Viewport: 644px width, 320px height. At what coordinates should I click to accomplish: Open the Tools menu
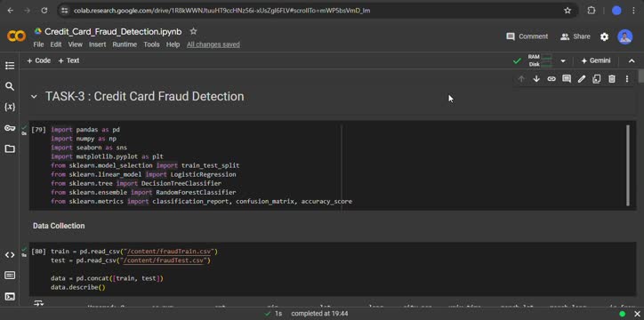pyautogui.click(x=151, y=44)
